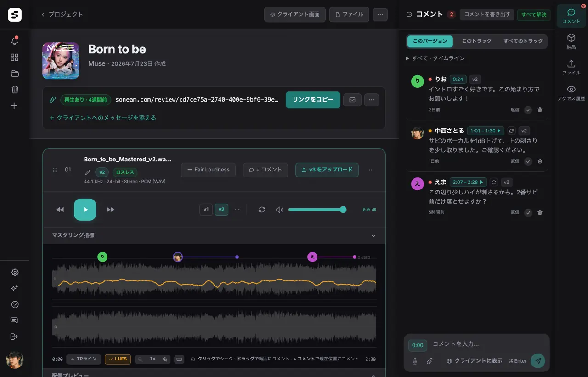Click the リンクをコピー button
This screenshot has height=377, width=588.
(x=313, y=100)
